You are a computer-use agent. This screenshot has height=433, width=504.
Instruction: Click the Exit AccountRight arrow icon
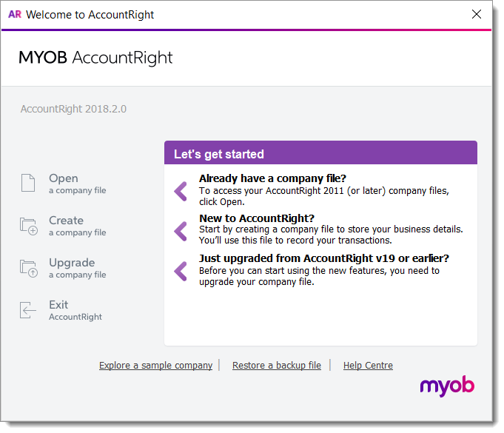coord(28,310)
